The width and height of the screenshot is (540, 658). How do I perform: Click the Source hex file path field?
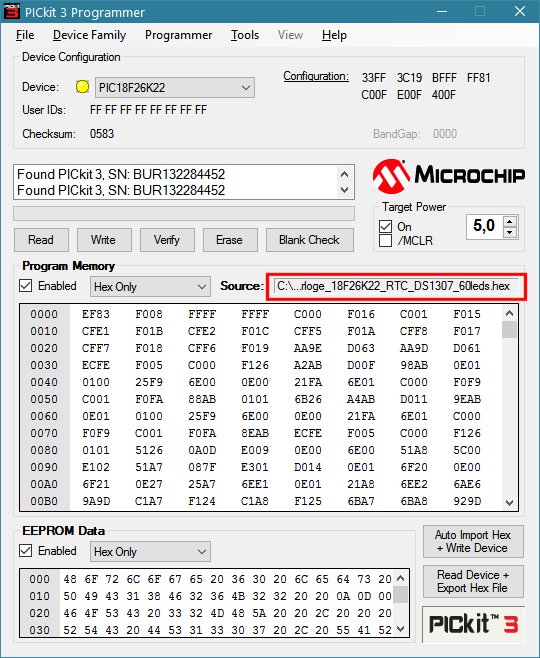[396, 286]
